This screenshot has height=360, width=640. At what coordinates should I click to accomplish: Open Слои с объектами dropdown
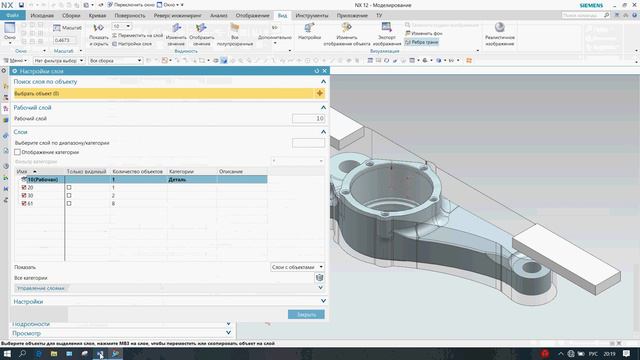tap(298, 267)
